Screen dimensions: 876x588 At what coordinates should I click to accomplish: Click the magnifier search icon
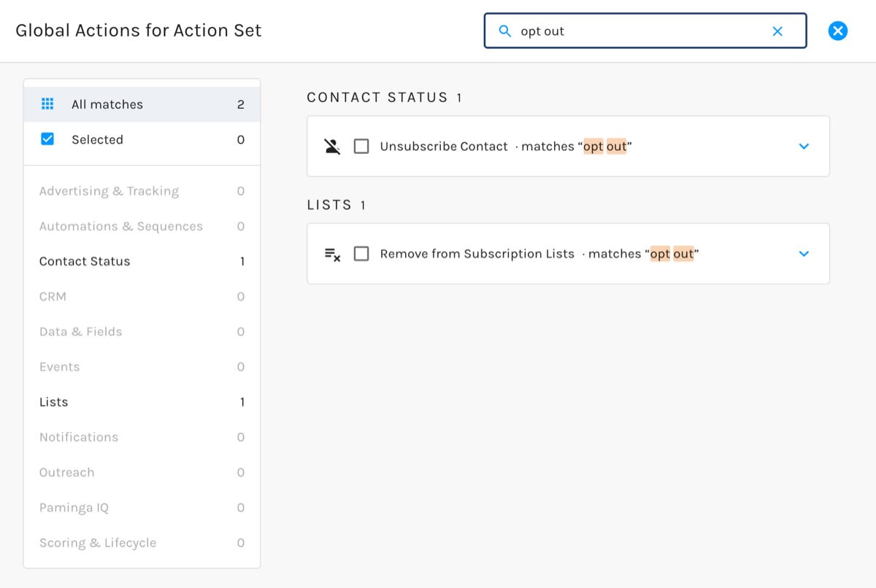[x=504, y=31]
